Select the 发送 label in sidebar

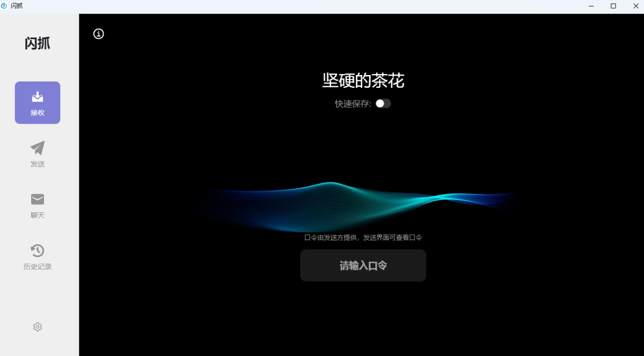point(38,164)
